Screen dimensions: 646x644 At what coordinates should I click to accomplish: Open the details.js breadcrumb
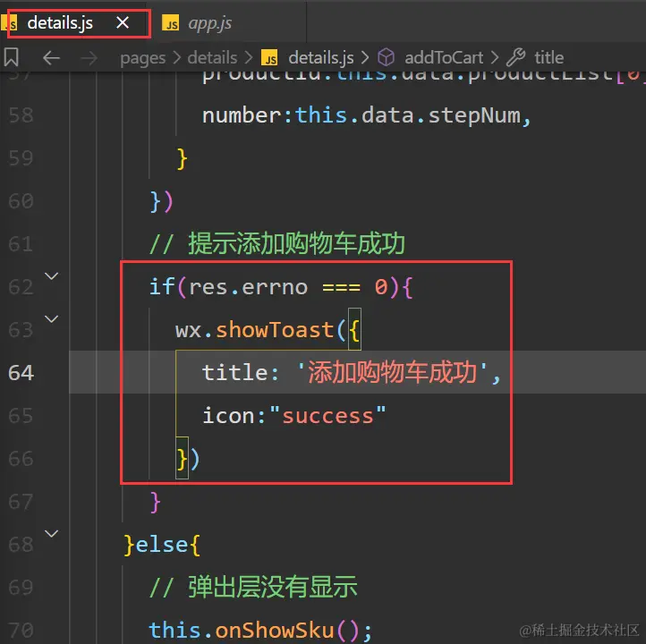[x=321, y=57]
